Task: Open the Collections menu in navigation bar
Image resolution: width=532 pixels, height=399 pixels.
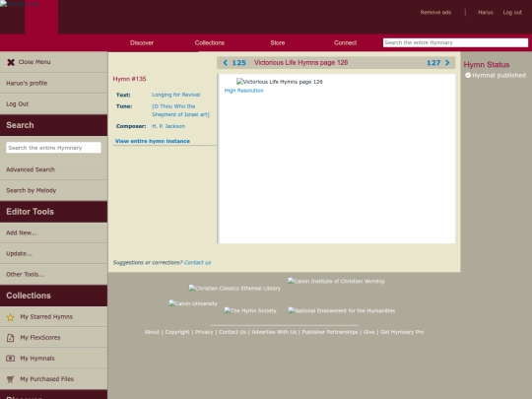Action: coord(209,42)
